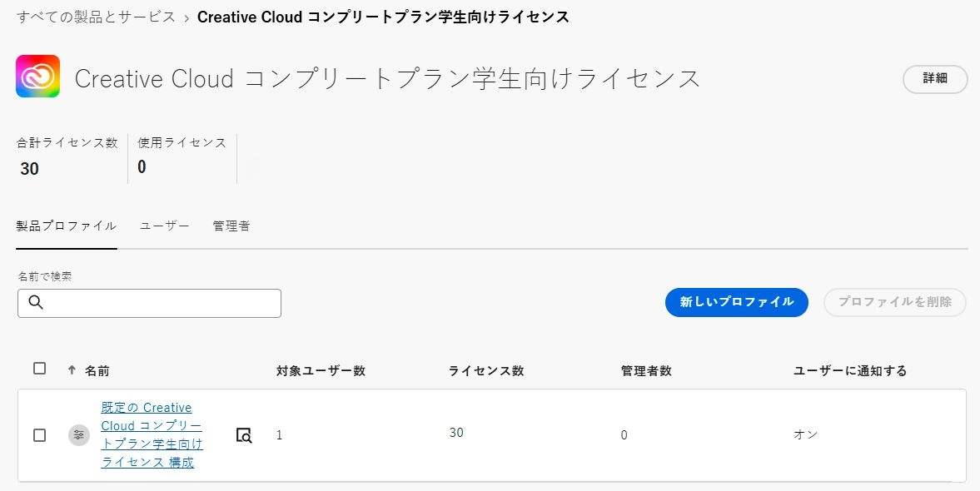Sort by the 名前 column header

(97, 371)
